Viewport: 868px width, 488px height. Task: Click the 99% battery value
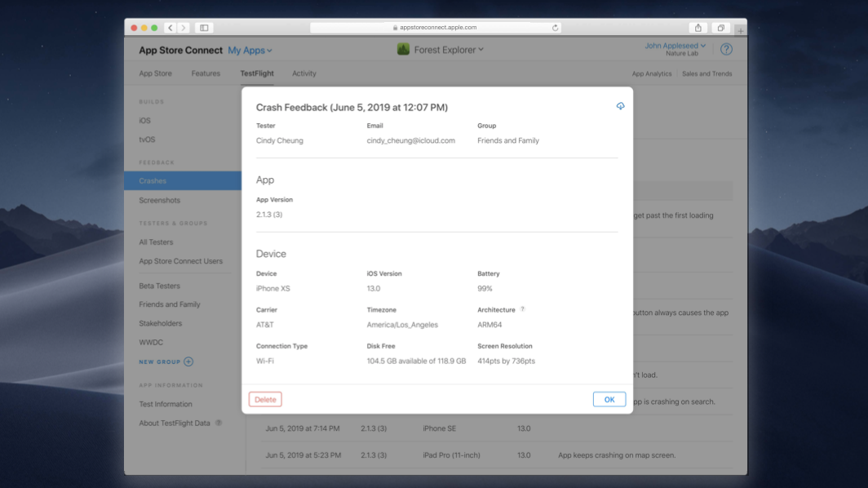[485, 289]
